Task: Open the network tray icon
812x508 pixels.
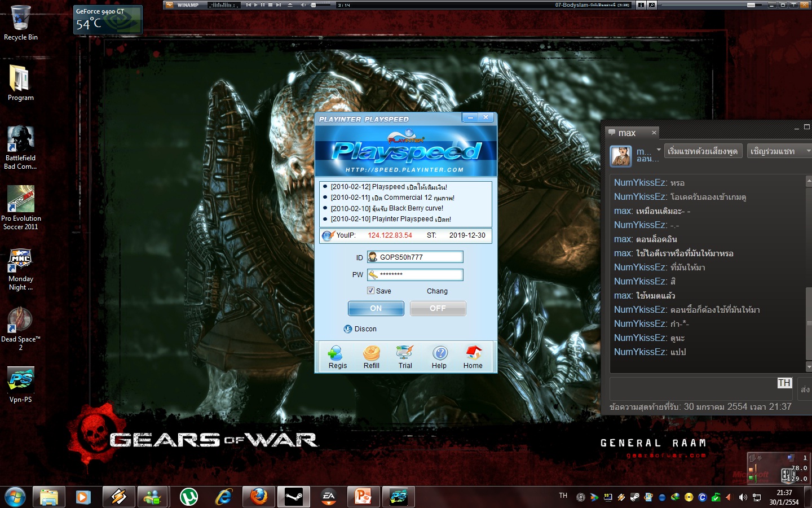Action: (x=757, y=497)
